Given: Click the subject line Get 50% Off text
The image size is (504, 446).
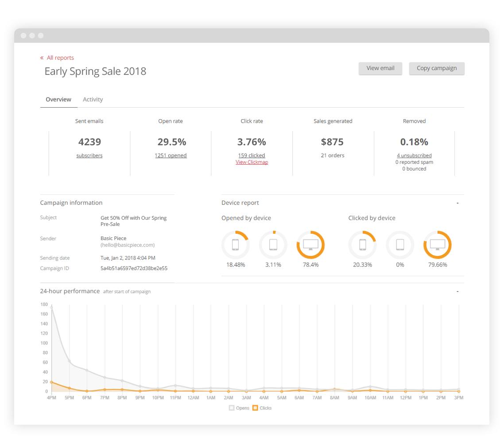Looking at the screenshot, I should click(x=133, y=221).
